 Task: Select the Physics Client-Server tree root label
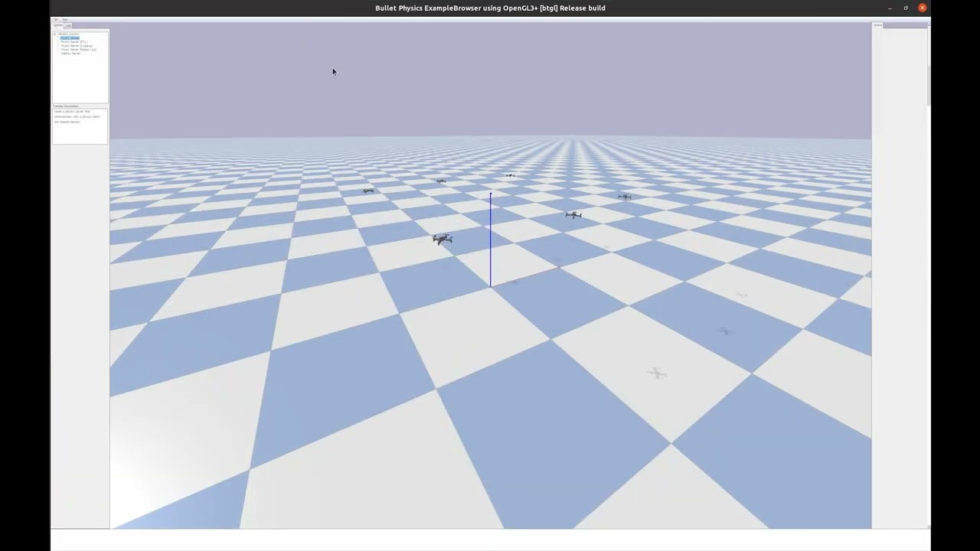[68, 34]
